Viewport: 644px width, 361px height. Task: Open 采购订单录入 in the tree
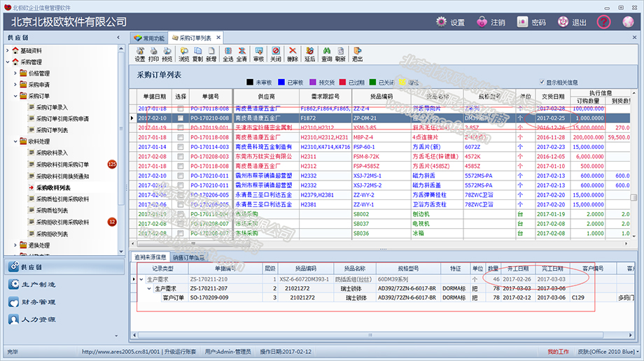[52, 107]
